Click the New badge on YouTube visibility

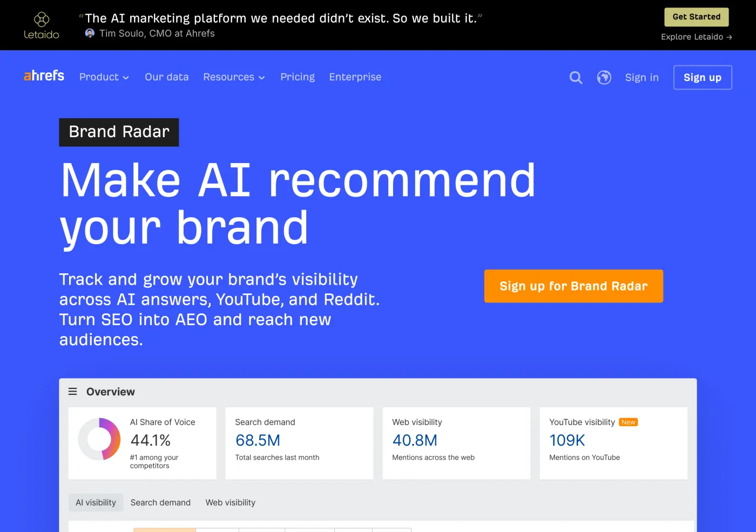628,422
